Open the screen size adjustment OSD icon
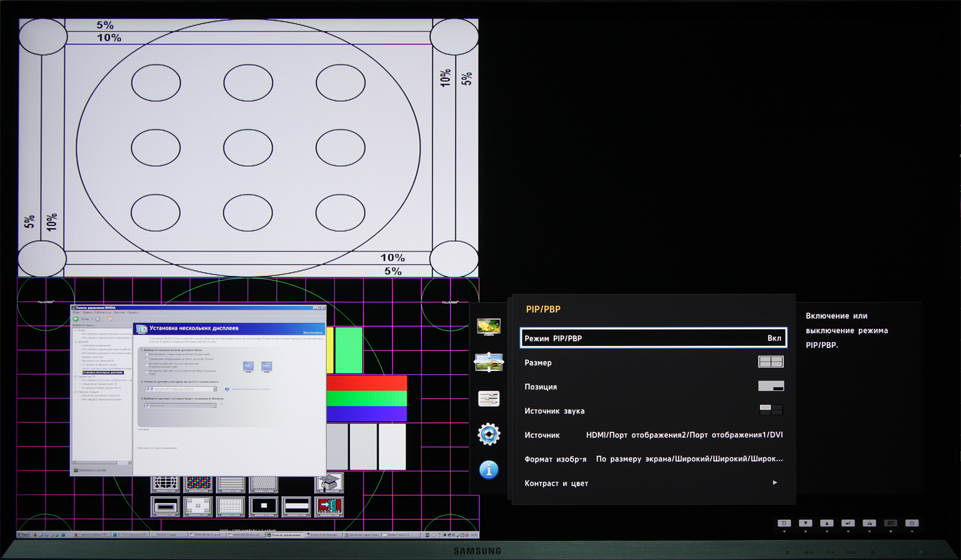961x560 pixels. coord(488,362)
